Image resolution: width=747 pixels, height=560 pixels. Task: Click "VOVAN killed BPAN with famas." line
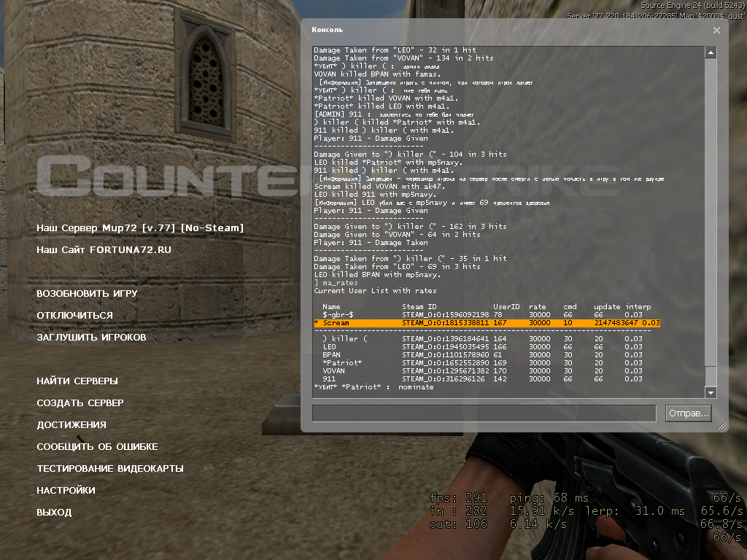pos(377,74)
